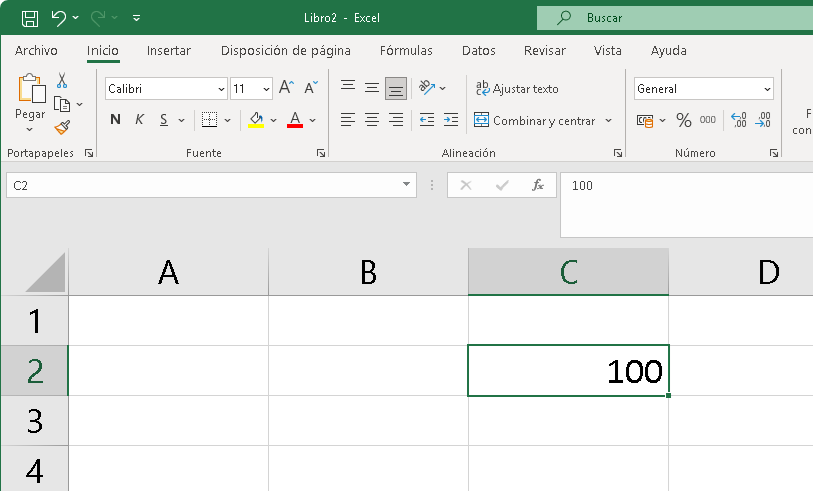Image resolution: width=813 pixels, height=491 pixels.
Task: Click the Pegar clipboard icon
Action: pyautogui.click(x=31, y=88)
